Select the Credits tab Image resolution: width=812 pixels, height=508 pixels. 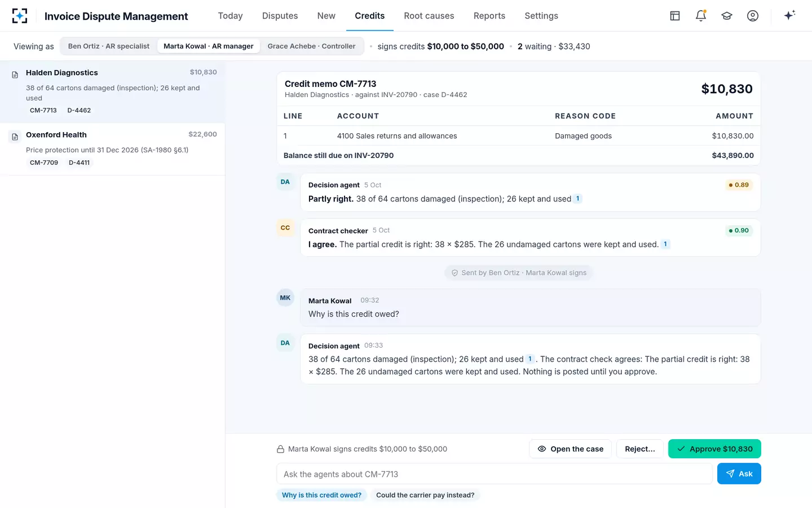coord(370,16)
